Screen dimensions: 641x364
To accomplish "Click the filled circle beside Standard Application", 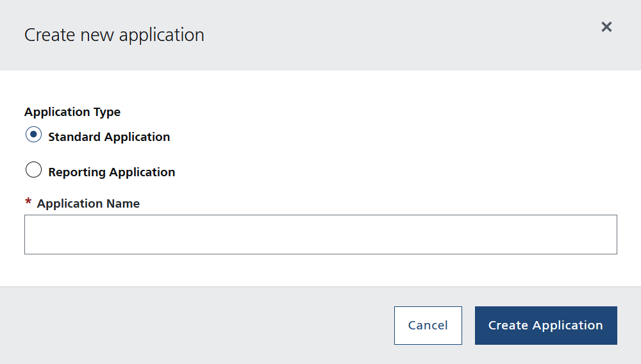I will (x=33, y=135).
